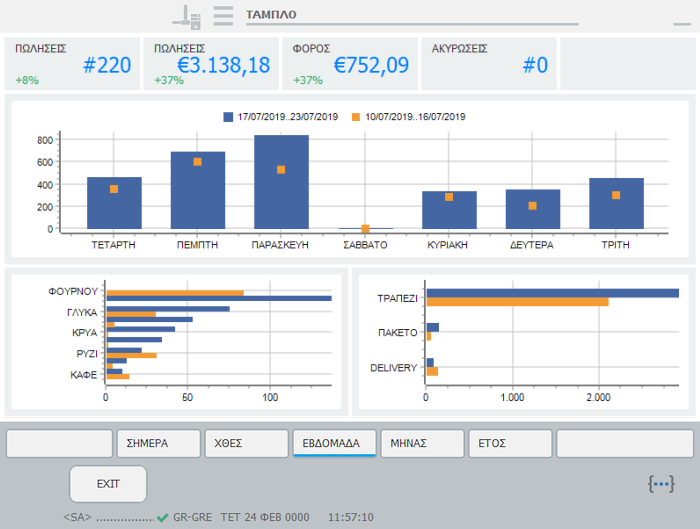
Task: Click the blue ΤΡΑΠΕΖΙ bar
Action: point(552,293)
